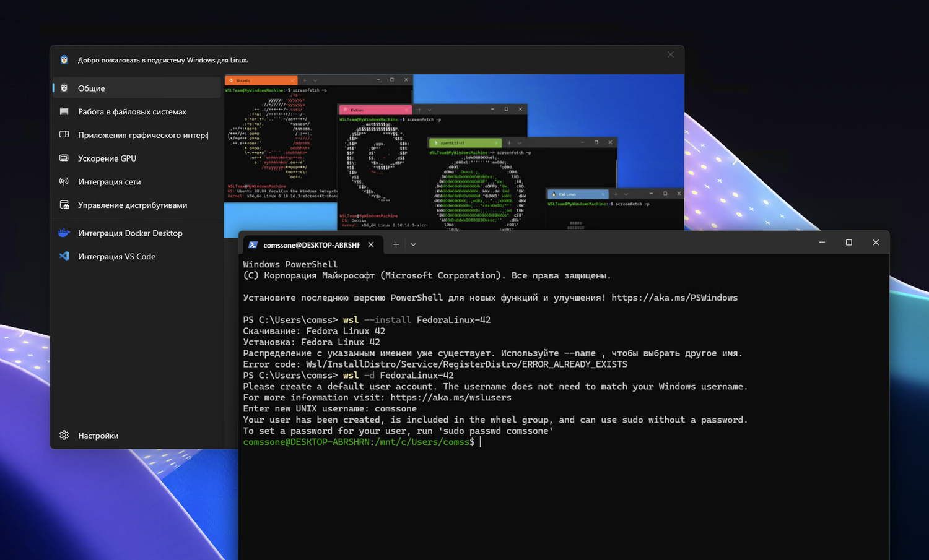Viewport: 929px width, 560px height.
Task: Click the Docker whale icon
Action: tap(64, 233)
